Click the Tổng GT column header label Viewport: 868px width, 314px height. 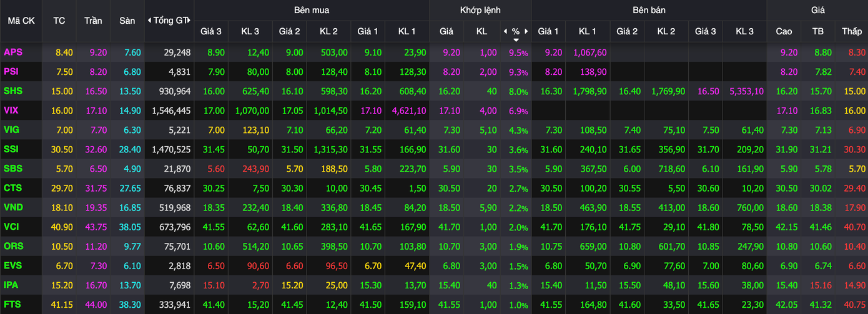tap(169, 21)
